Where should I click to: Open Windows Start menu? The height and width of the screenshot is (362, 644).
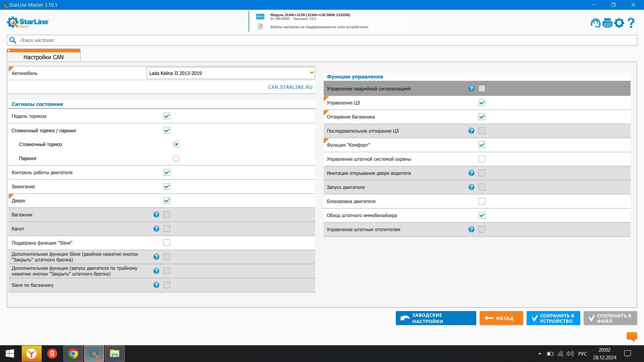10,354
